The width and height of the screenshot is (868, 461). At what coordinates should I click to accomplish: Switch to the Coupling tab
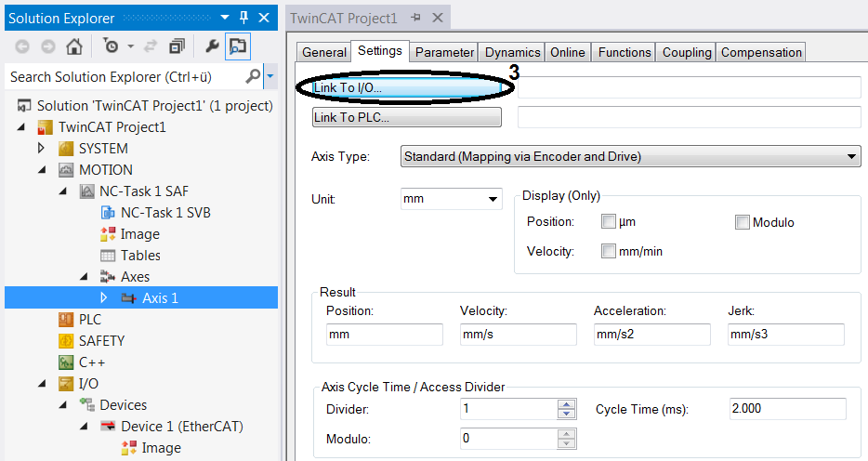[687, 52]
